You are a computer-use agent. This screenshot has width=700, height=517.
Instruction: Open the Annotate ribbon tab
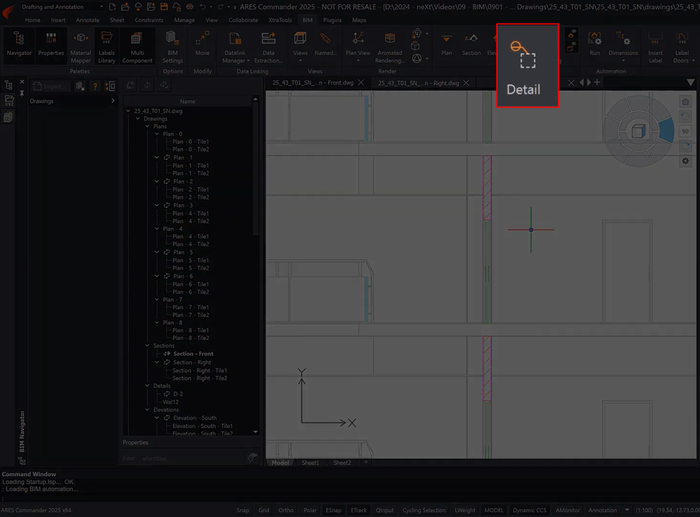click(x=88, y=20)
